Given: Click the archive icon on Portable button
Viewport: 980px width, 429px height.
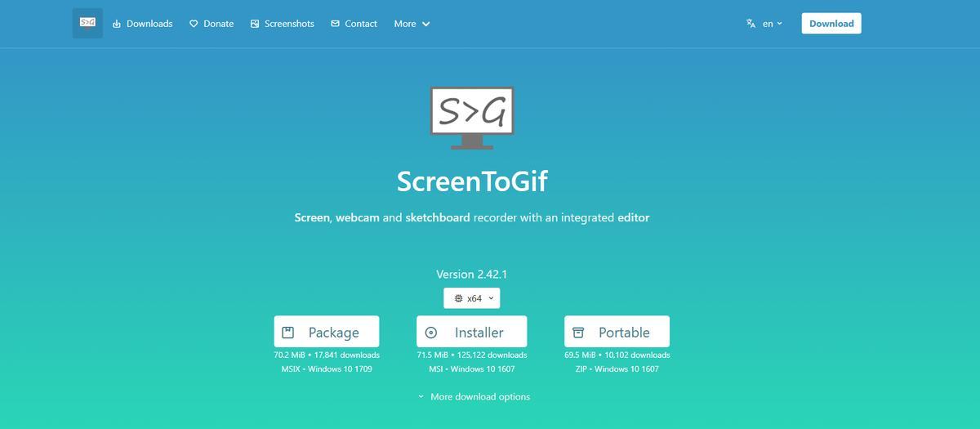Looking at the screenshot, I should 578,333.
